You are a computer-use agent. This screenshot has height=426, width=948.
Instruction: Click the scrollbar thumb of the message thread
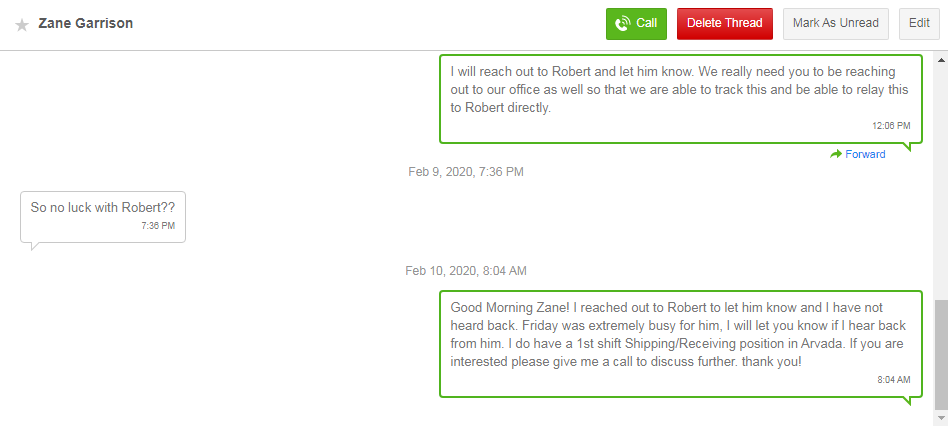(940, 355)
